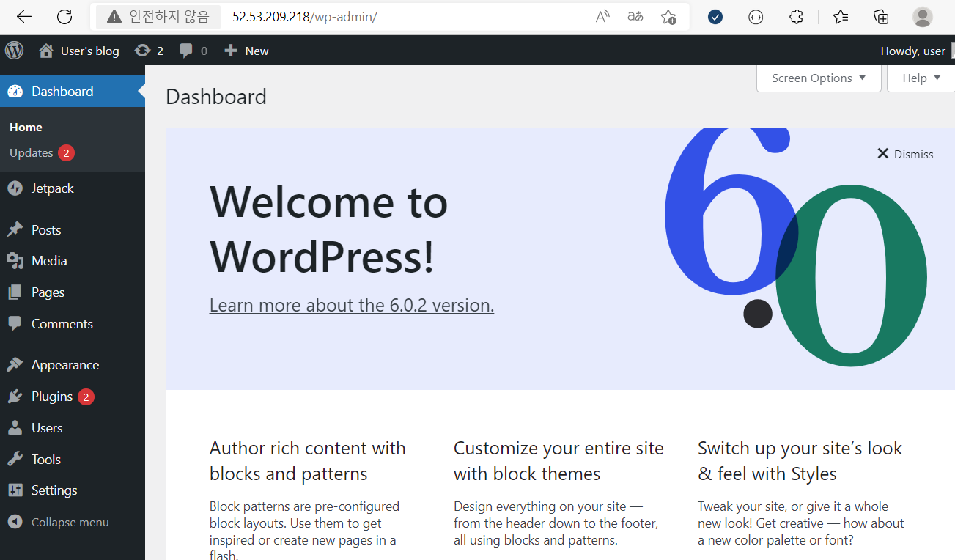Screen dimensions: 955x560
Task: Open Learn more about the 6.0.2 version link
Action: click(x=352, y=305)
